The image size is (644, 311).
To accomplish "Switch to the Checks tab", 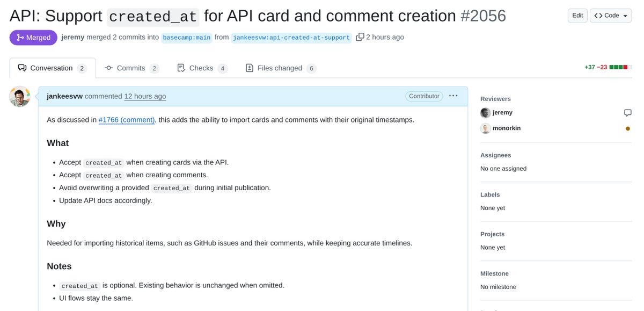I will point(202,68).
